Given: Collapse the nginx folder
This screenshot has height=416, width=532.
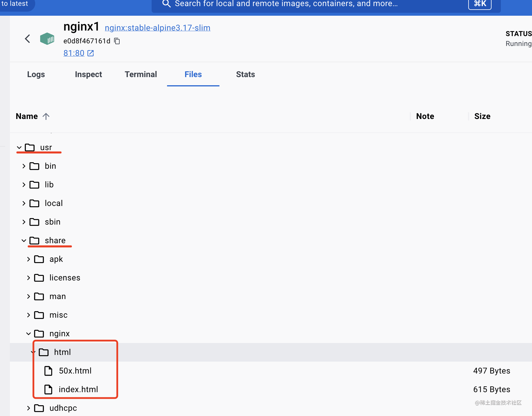Looking at the screenshot, I should click(29, 334).
